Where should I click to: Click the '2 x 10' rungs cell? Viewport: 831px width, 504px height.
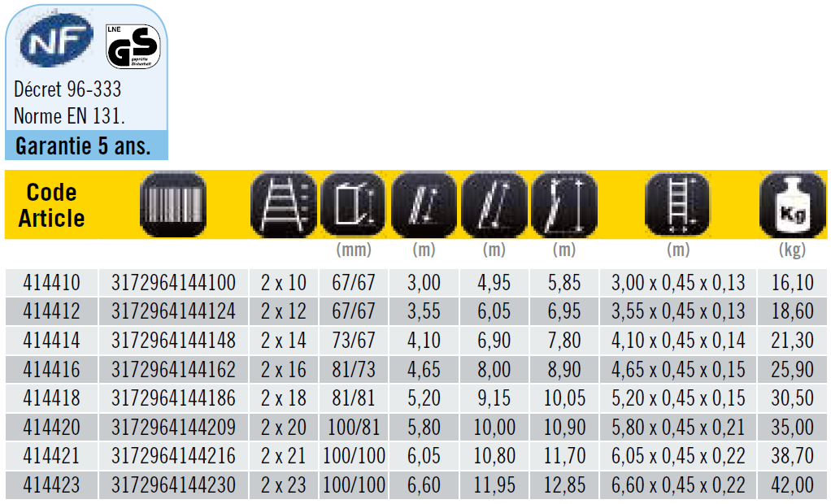coord(284,282)
